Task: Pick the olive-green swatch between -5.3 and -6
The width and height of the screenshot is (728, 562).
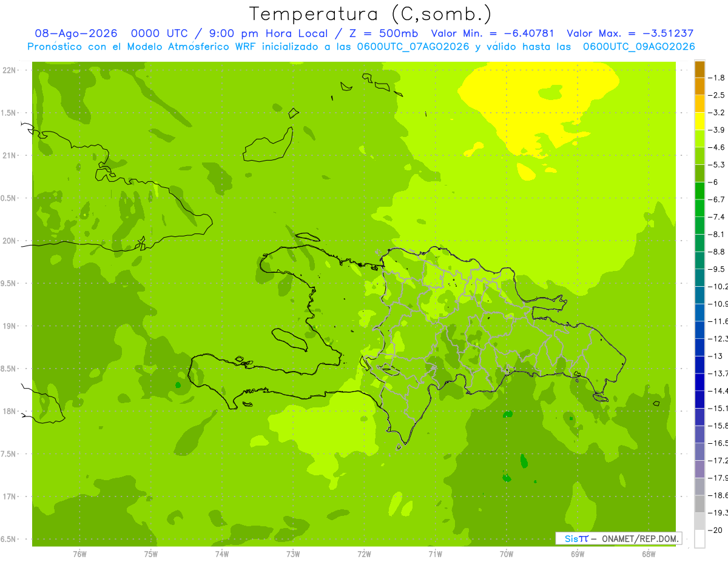Action: [x=700, y=173]
